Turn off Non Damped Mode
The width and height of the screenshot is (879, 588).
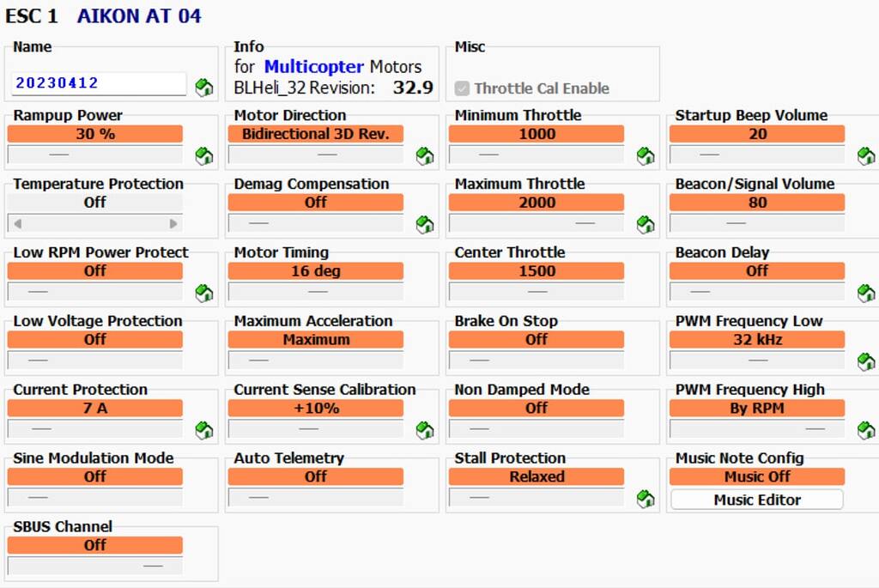click(536, 409)
